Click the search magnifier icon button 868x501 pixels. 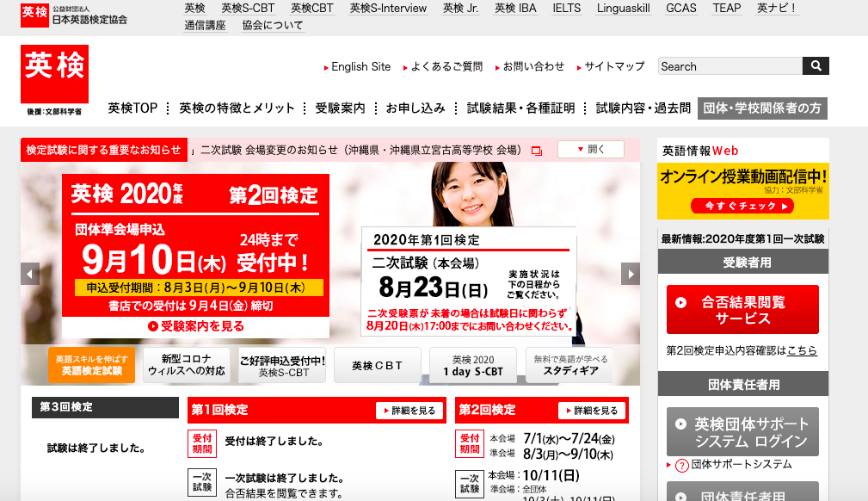816,66
